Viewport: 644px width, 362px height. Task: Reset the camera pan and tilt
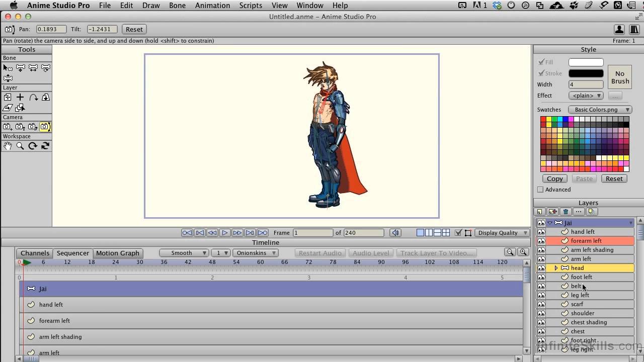tap(134, 29)
